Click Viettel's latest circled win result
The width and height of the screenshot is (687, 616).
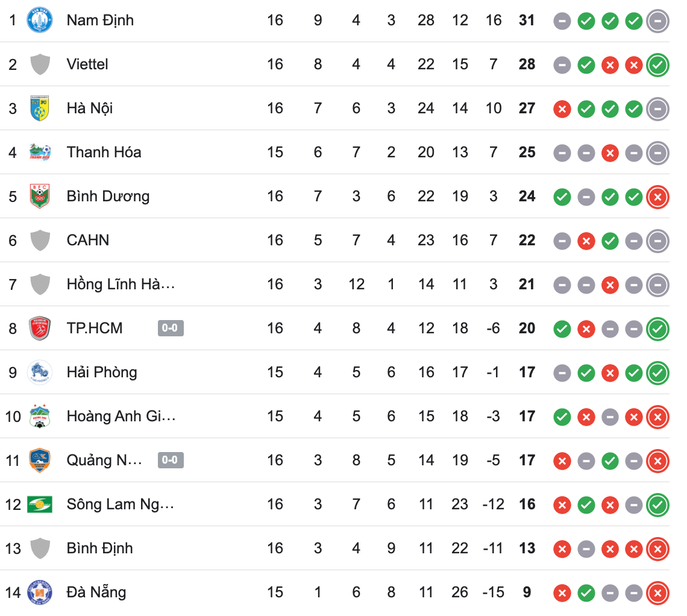pyautogui.click(x=657, y=65)
